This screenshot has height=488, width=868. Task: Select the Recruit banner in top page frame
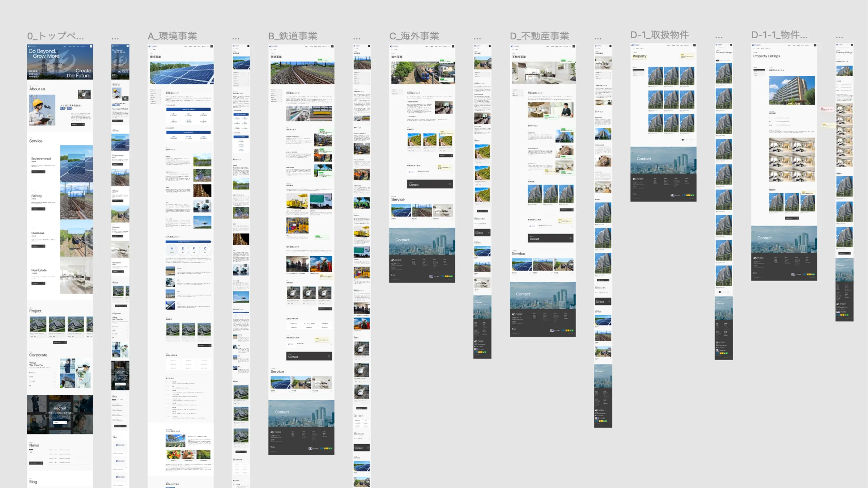pyautogui.click(x=60, y=414)
